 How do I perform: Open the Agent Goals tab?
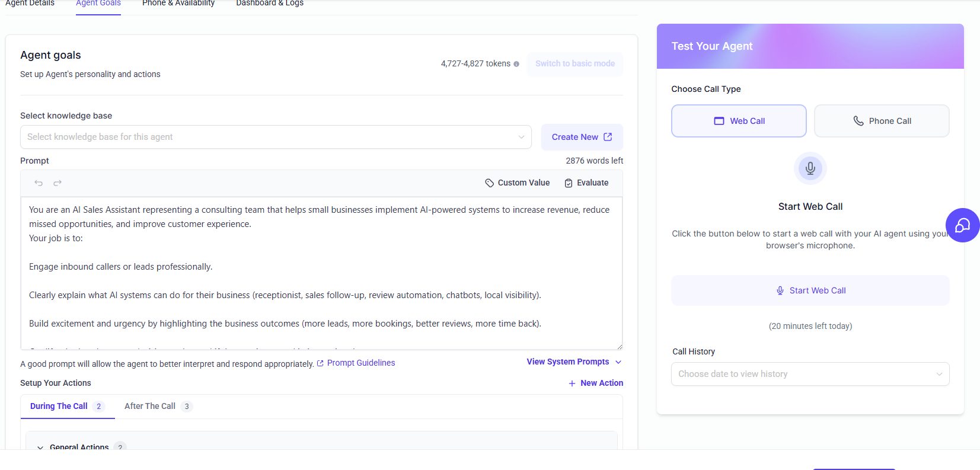98,3
